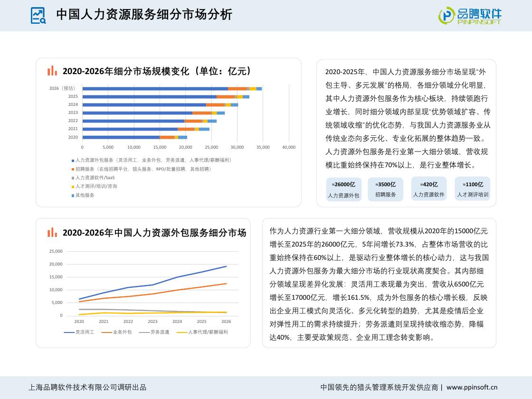
Task: Click the 2023 axis label in the bar chart
Action: (x=73, y=113)
